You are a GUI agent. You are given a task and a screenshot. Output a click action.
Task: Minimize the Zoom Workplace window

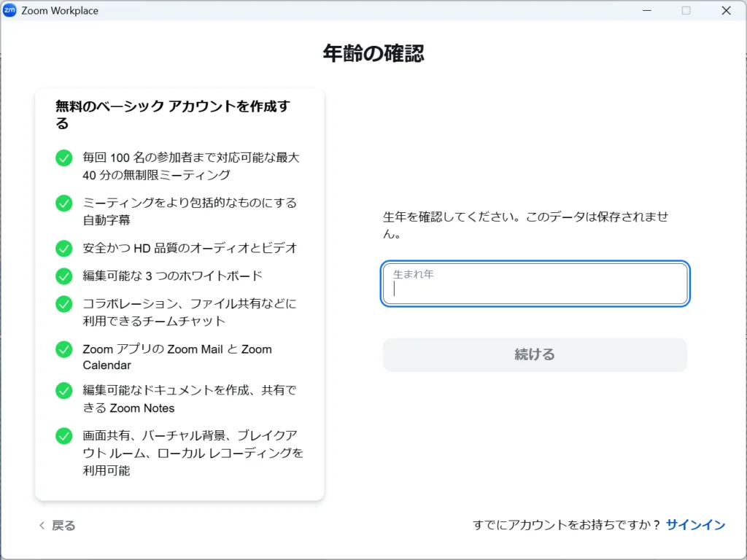point(647,10)
